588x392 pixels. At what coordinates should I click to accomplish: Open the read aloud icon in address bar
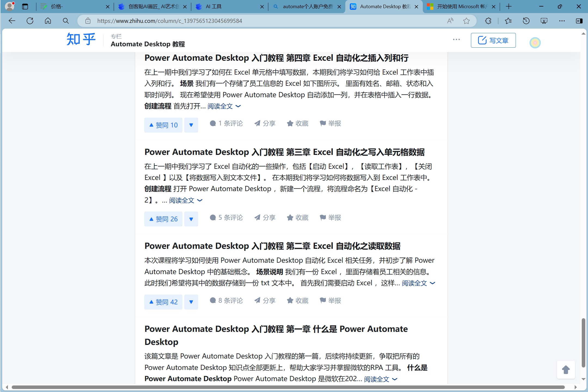(x=450, y=21)
